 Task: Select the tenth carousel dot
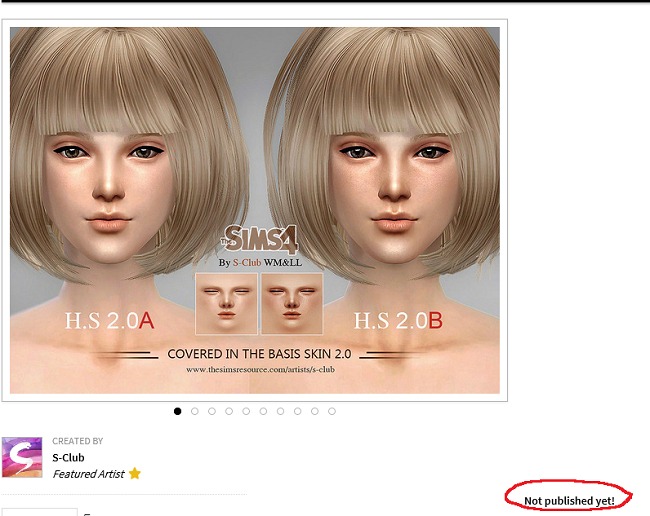[332, 411]
